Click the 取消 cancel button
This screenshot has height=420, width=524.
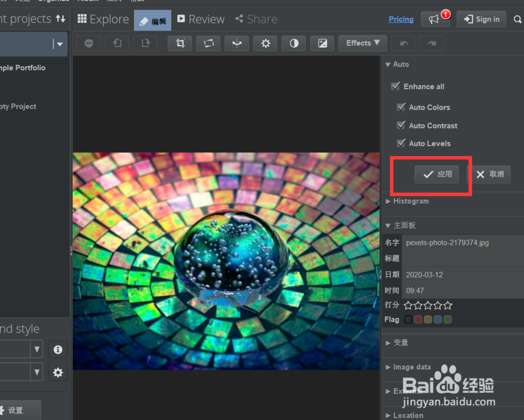pyautogui.click(x=489, y=174)
